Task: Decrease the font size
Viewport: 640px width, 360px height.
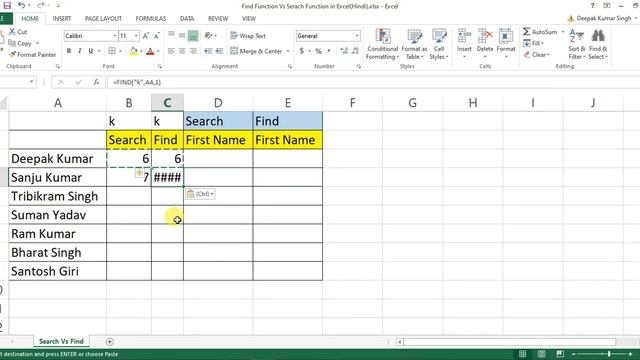Action: click(157, 36)
